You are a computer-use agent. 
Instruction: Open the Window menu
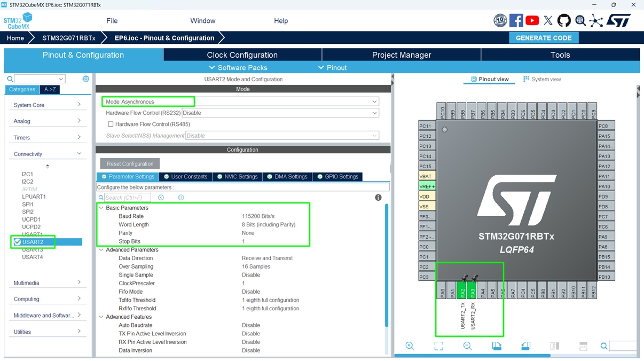[x=202, y=21]
